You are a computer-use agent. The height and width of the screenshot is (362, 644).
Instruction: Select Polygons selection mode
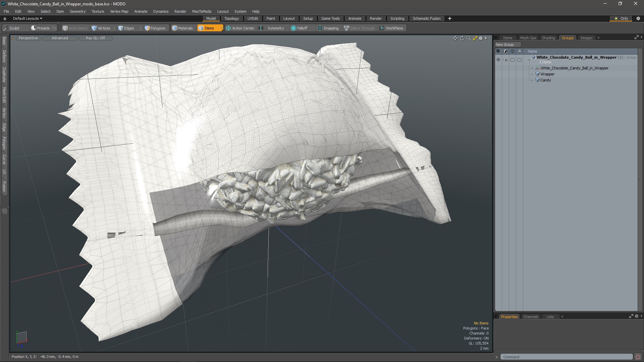pos(155,28)
